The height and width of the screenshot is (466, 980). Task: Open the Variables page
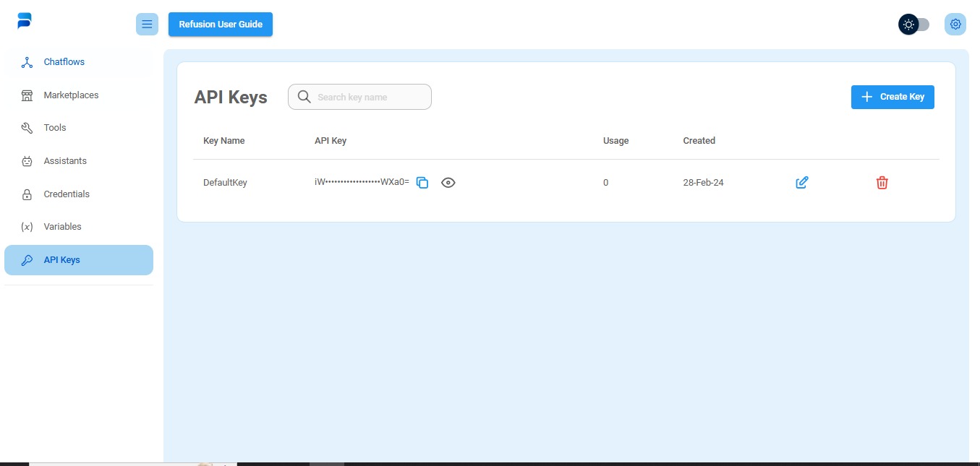[x=62, y=227]
